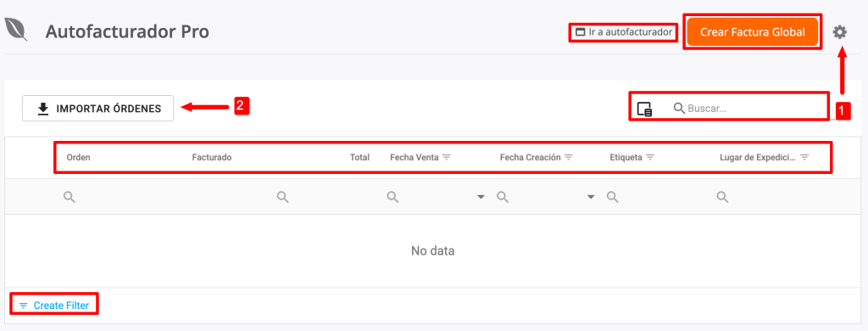Click the column chooser icon beside search
This screenshot has width=868, height=331.
click(644, 109)
